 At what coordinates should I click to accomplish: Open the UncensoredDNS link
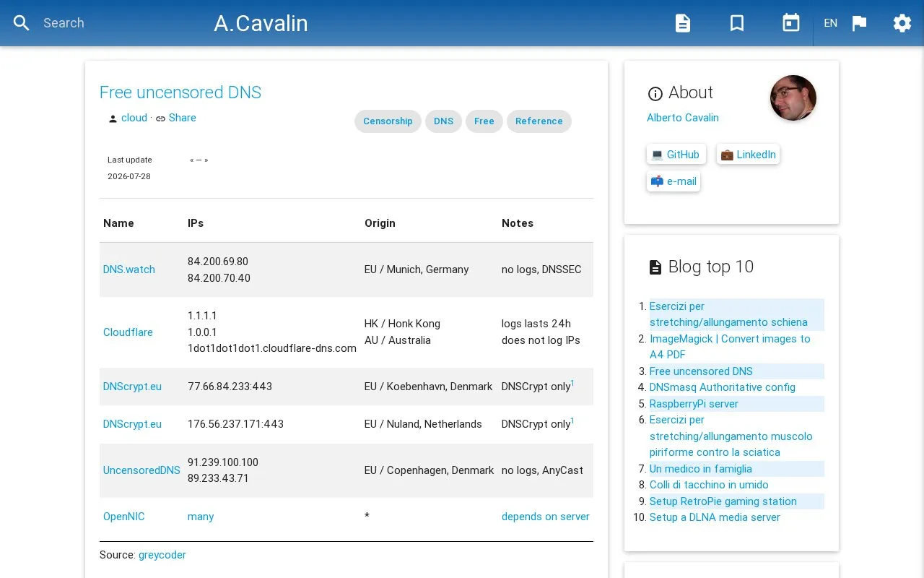click(x=141, y=470)
